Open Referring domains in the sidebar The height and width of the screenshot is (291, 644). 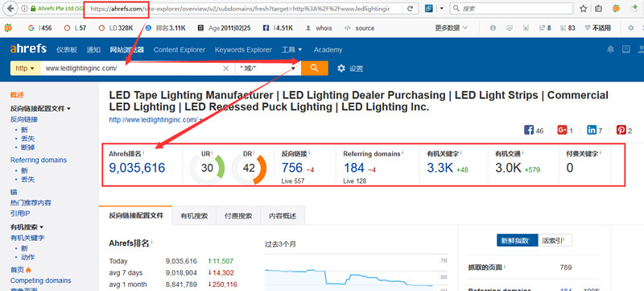[39, 160]
